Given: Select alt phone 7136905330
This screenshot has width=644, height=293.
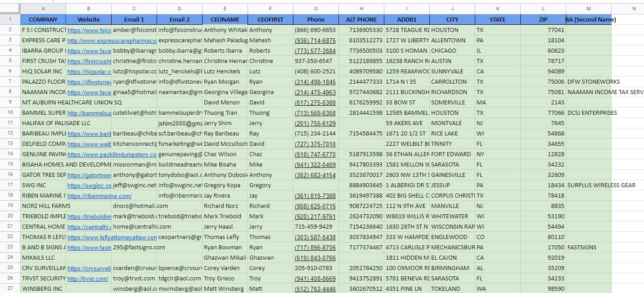Looking at the screenshot, I should [x=361, y=30].
